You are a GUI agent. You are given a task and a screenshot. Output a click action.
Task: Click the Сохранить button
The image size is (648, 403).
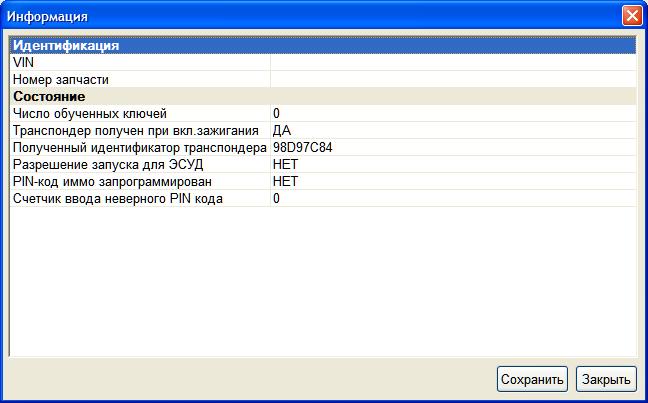click(x=532, y=379)
